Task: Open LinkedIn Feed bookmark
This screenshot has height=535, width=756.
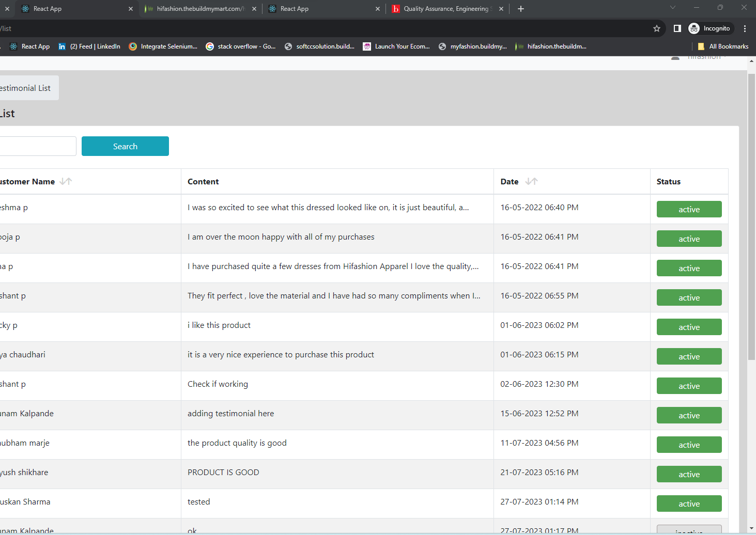Action: (89, 46)
